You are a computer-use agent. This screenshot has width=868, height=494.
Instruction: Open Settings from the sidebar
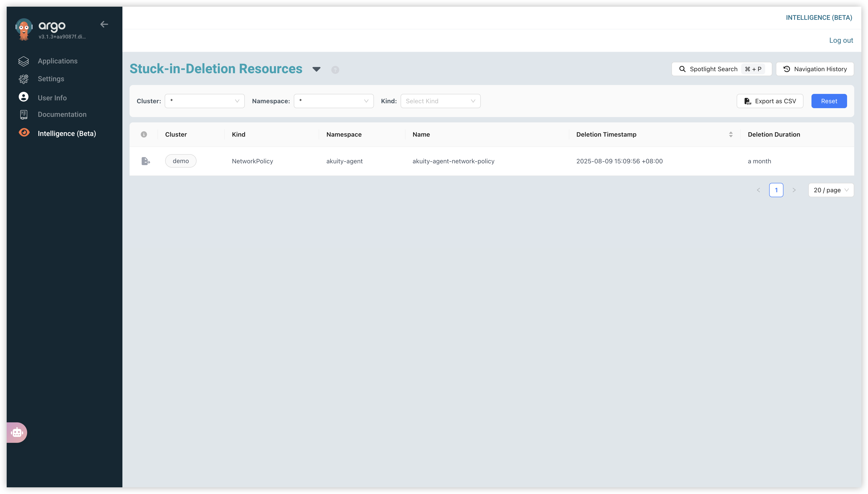[x=51, y=79]
